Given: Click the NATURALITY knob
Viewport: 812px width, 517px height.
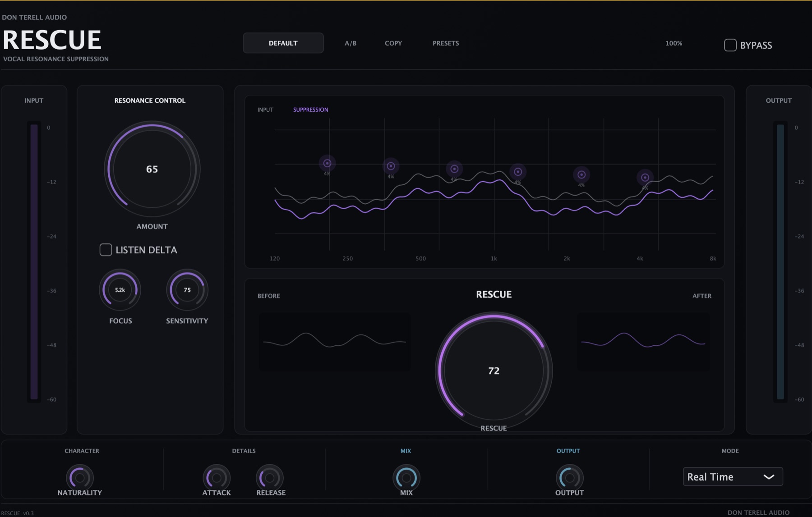Looking at the screenshot, I should (80, 477).
